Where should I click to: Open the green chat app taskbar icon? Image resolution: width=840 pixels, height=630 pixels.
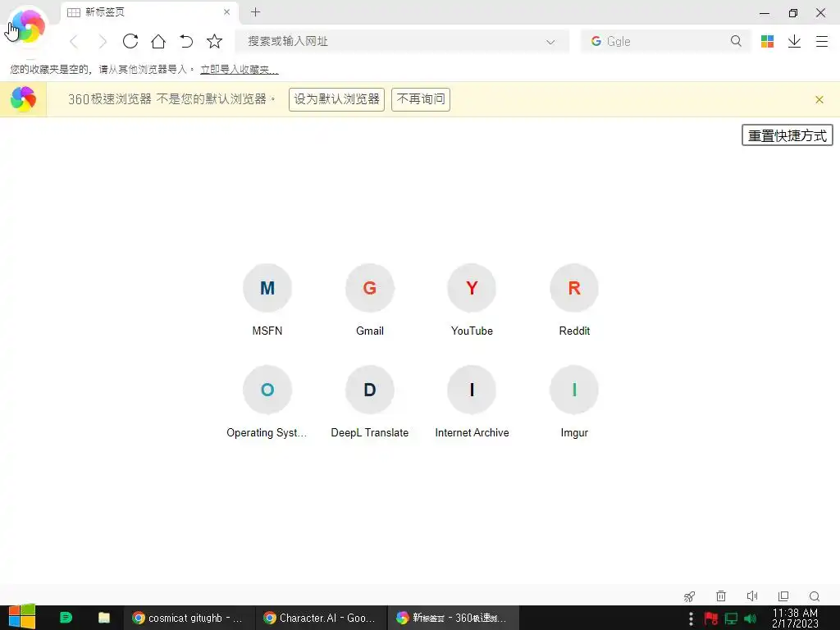click(x=66, y=618)
